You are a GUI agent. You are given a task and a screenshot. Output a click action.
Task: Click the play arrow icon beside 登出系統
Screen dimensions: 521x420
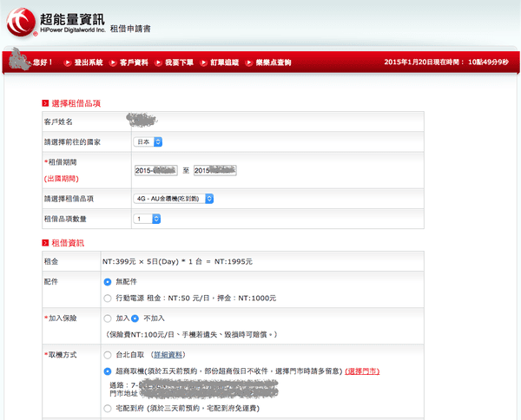[68, 62]
